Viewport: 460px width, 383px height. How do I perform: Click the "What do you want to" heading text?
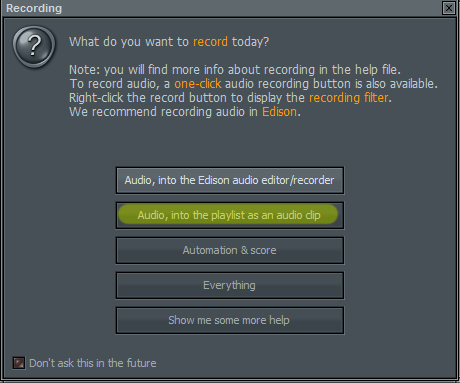(129, 42)
